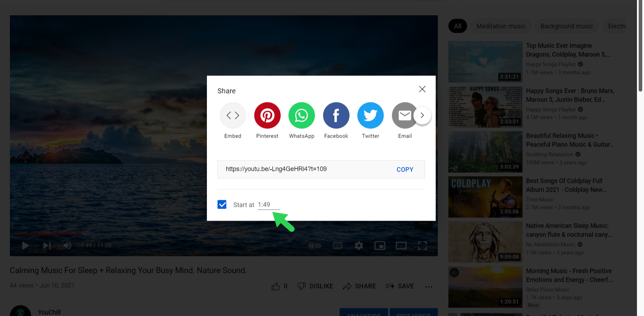The image size is (644, 316).
Task: Visit Time Music channel
Action: click(x=539, y=199)
